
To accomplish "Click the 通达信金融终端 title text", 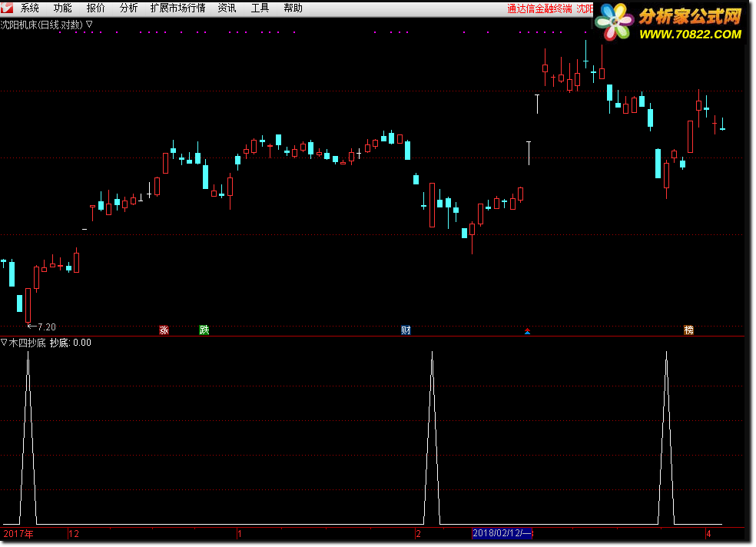I will (x=539, y=8).
